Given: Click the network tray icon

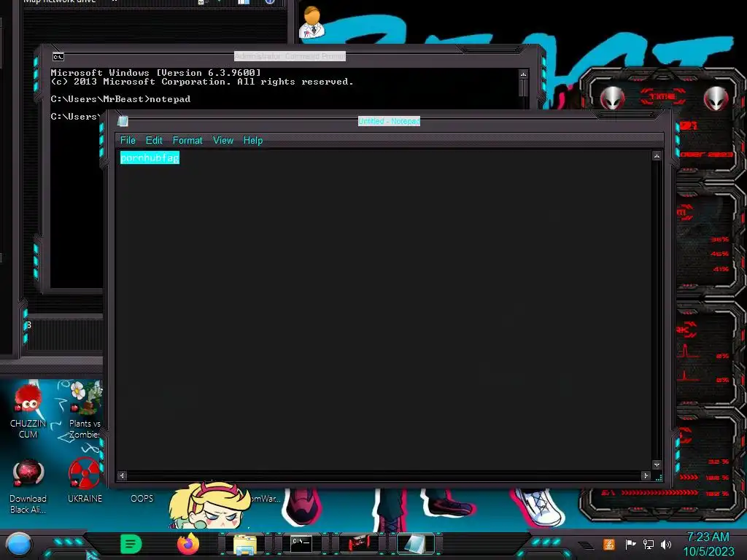Looking at the screenshot, I should click(x=649, y=544).
